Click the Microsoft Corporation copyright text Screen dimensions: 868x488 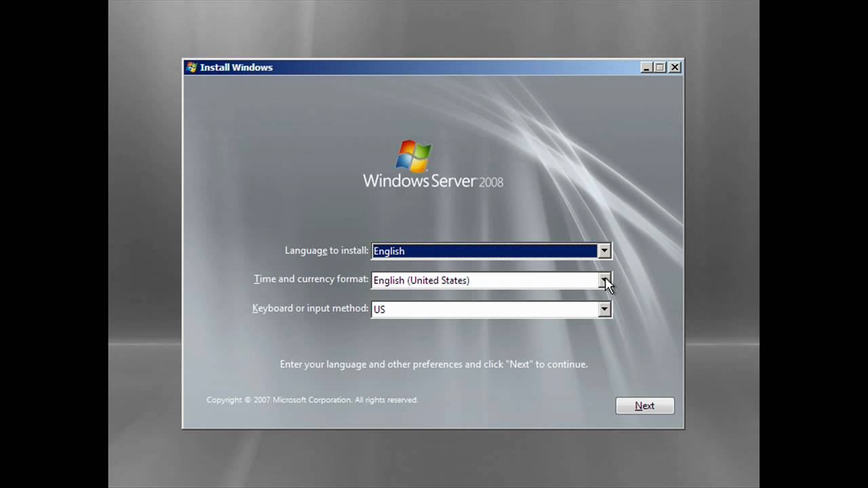point(312,400)
